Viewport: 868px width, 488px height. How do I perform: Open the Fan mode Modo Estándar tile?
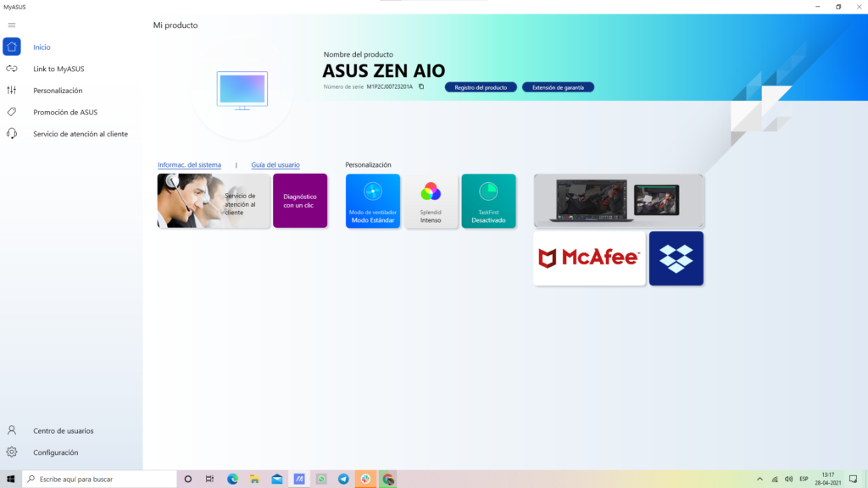coord(373,201)
